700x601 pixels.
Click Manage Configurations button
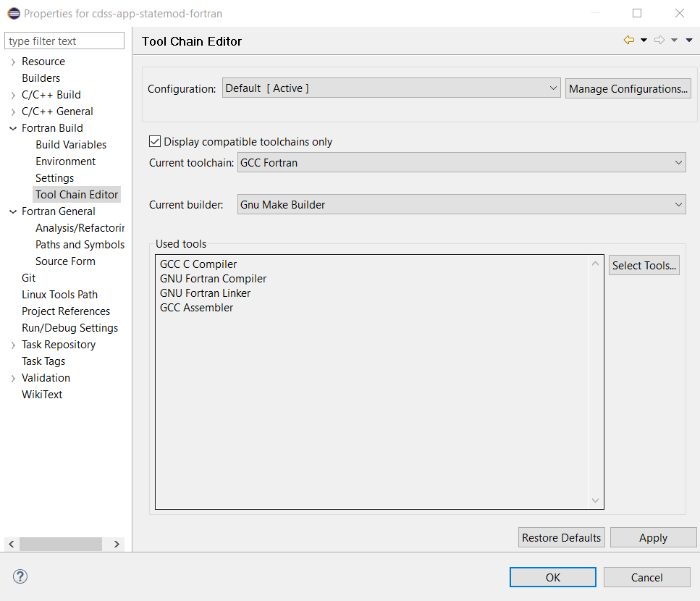click(628, 88)
